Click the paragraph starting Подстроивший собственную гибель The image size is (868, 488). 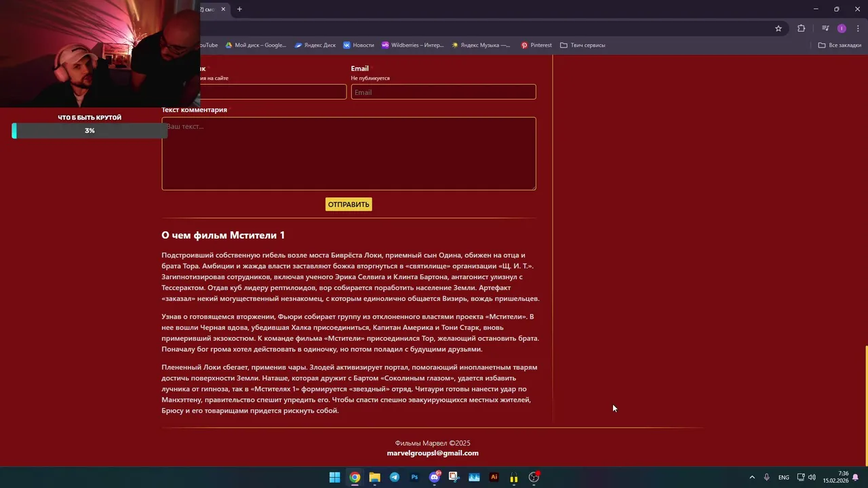click(x=350, y=277)
